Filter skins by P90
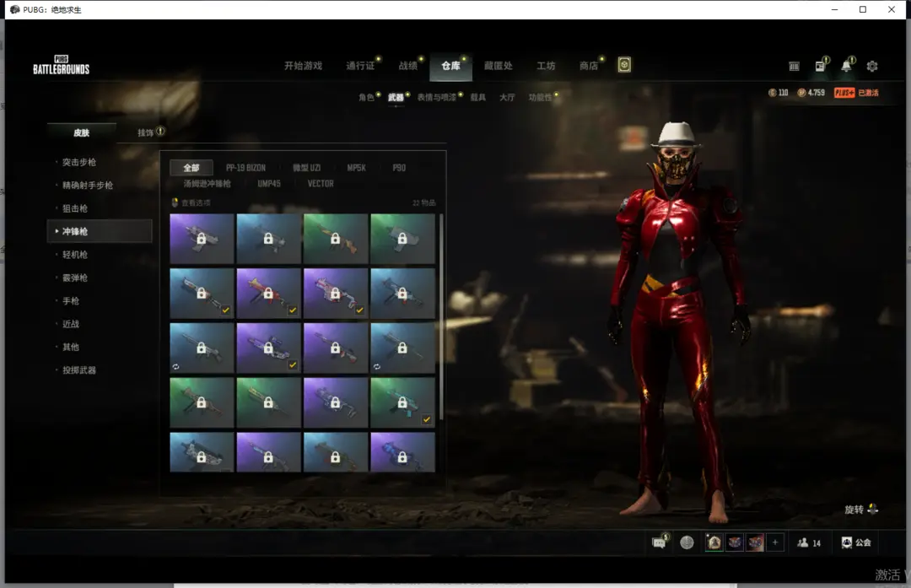 pos(399,168)
